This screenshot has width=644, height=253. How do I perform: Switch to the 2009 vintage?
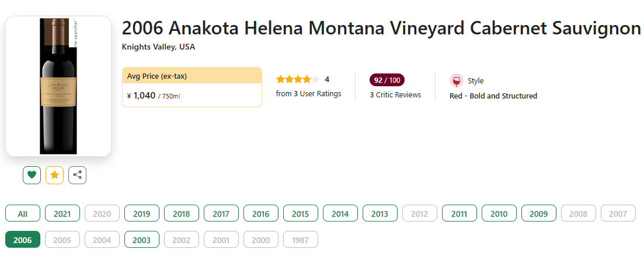click(538, 213)
